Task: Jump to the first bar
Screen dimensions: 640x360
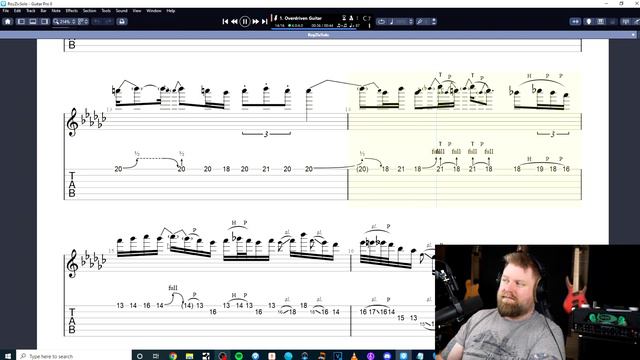Action: click(225, 22)
